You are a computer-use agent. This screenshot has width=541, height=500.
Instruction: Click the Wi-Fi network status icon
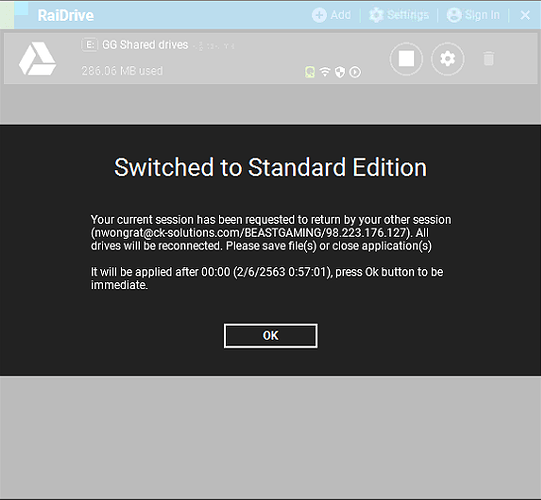(325, 72)
